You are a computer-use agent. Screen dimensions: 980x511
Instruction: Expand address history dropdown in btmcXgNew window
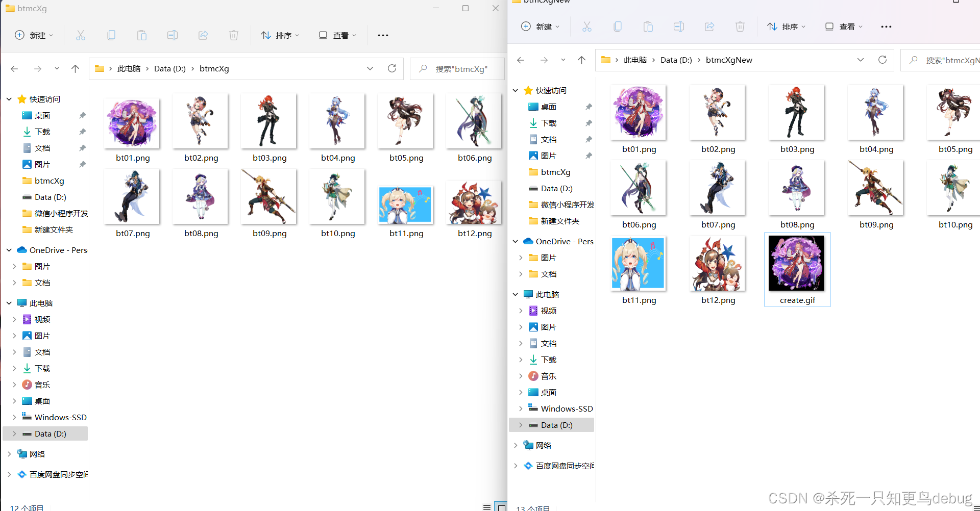click(861, 60)
